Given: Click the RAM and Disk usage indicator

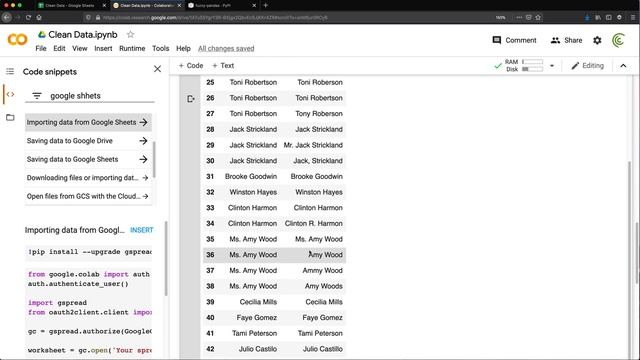Looking at the screenshot, I should [x=519, y=65].
